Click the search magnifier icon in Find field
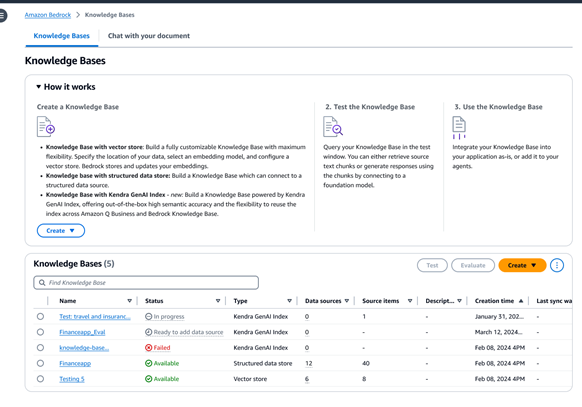This screenshot has width=582, height=407. click(x=42, y=283)
